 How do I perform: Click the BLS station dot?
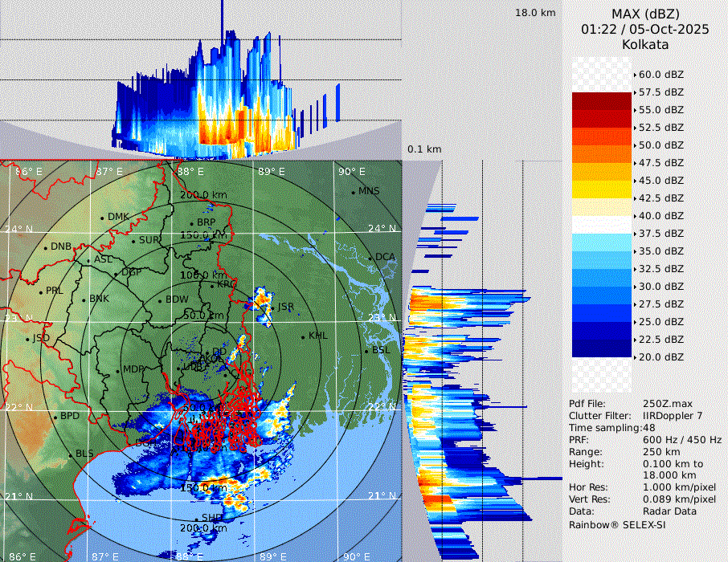click(70, 454)
